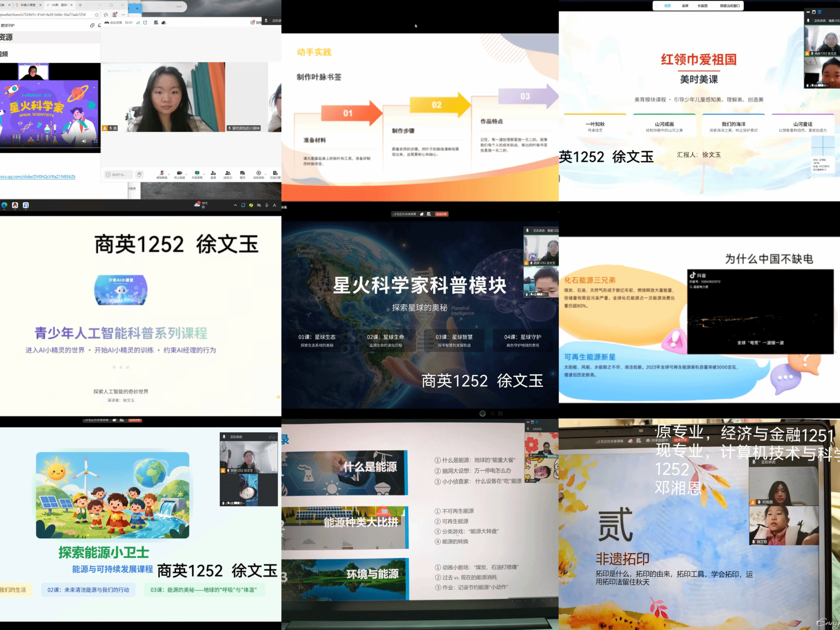The height and width of the screenshot is (630, 840).
Task: Show hidden system tray icons chevron
Action: click(x=235, y=205)
